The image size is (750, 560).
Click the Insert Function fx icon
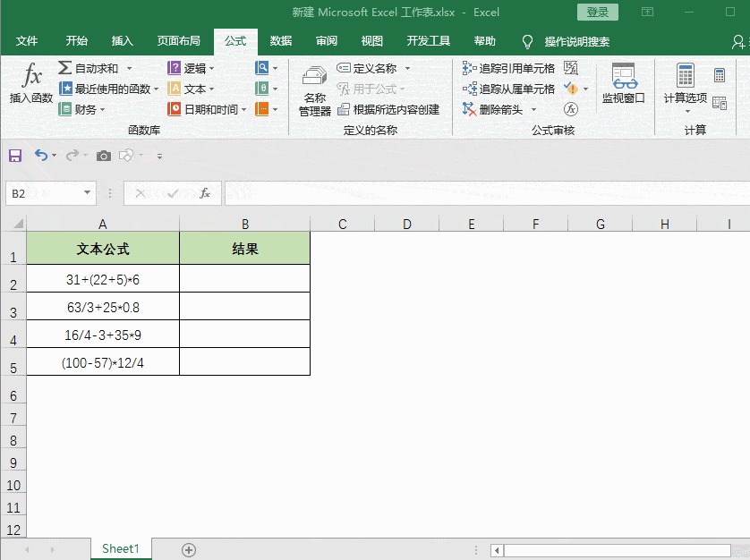point(32,74)
